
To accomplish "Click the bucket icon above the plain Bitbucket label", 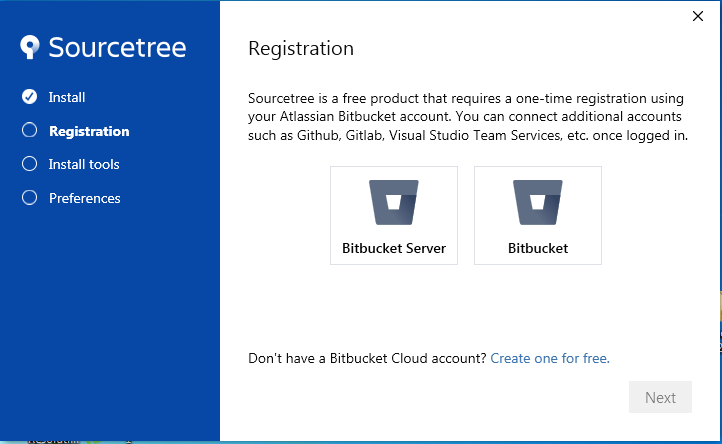I will click(538, 202).
